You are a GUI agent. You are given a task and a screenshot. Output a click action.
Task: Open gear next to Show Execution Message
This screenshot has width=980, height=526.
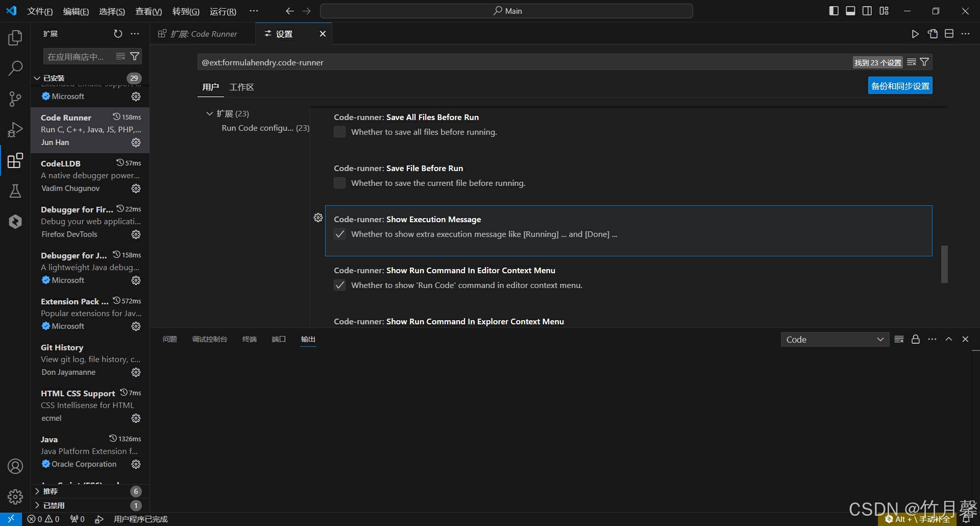coord(318,218)
